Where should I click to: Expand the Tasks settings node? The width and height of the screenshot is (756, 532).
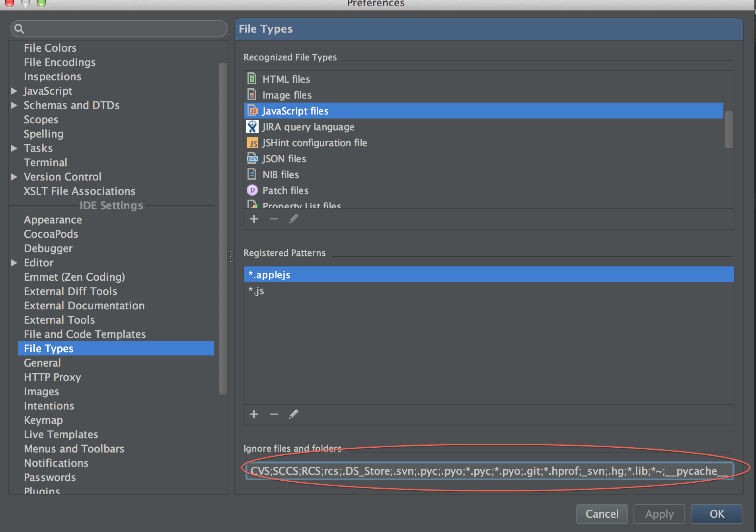[x=14, y=148]
